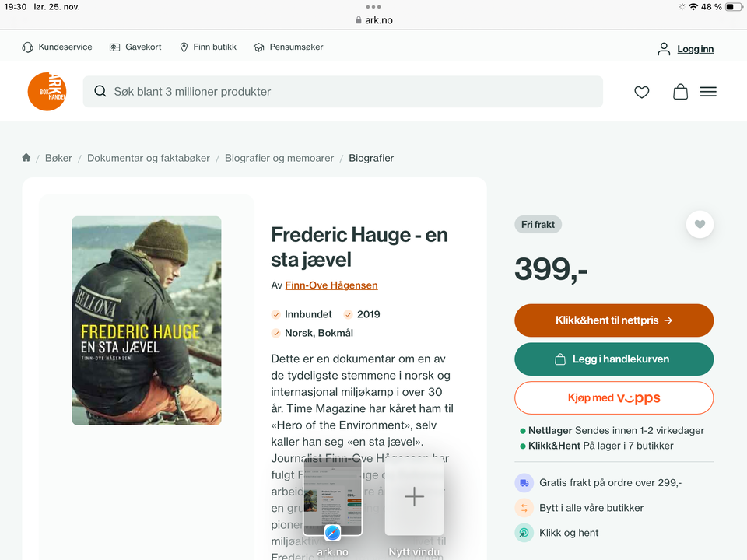
Task: Open the Kundeservice link
Action: (x=65, y=47)
